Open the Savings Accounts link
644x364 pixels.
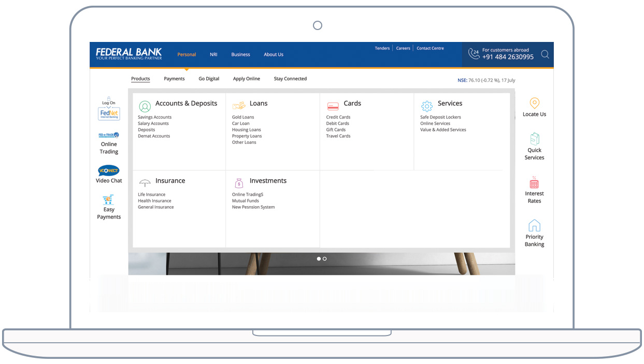154,118
